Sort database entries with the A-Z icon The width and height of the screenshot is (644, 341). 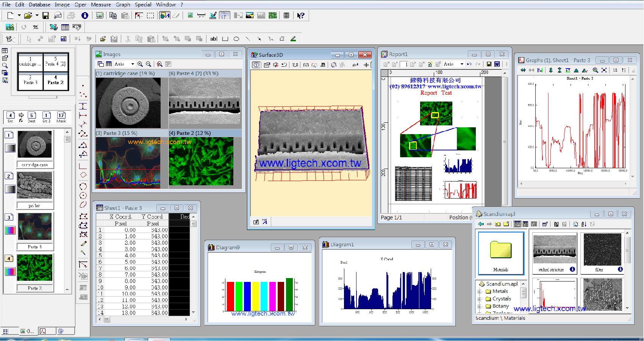(x=584, y=224)
